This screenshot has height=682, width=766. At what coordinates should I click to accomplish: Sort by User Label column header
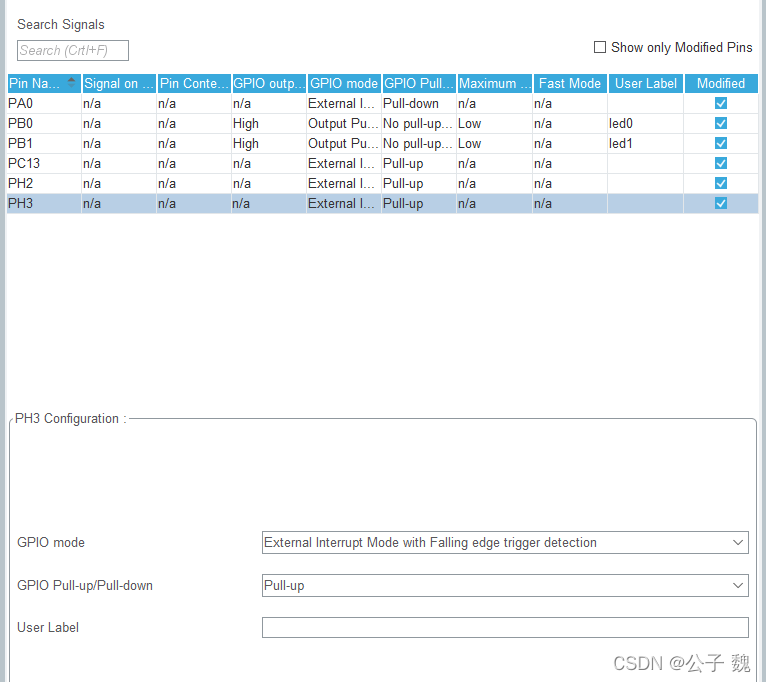(x=646, y=84)
